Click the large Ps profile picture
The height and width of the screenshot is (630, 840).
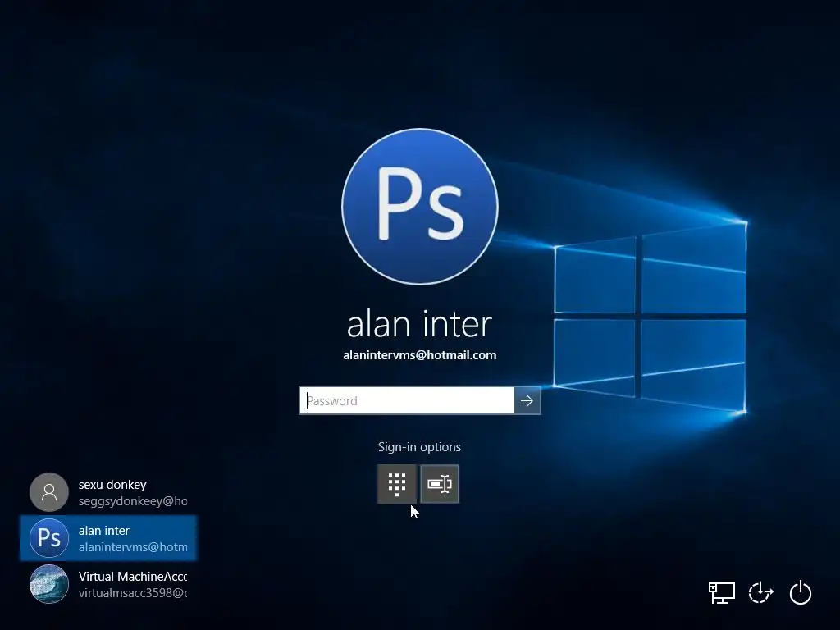point(420,206)
